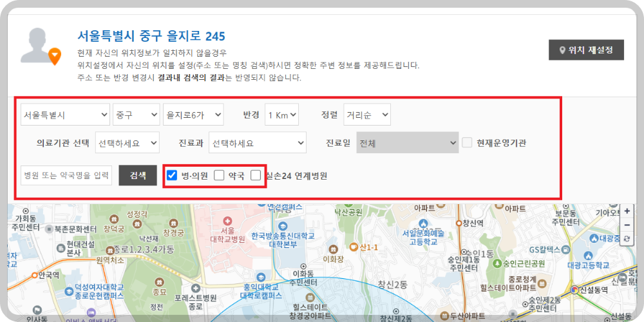The width and height of the screenshot is (644, 322).
Task: Open the 의료기관 선택 dropdown
Action: pos(128,142)
